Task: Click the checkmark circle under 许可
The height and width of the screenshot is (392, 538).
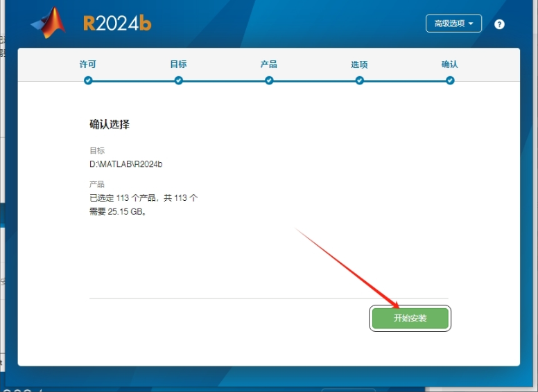Action: tap(88, 80)
